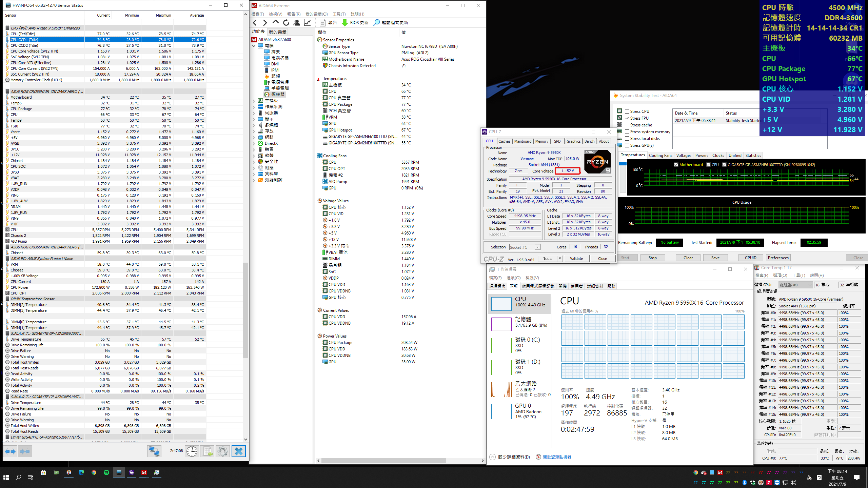The height and width of the screenshot is (488, 868).
Task: Click AIDA64 back navigation arrow
Action: (x=255, y=22)
